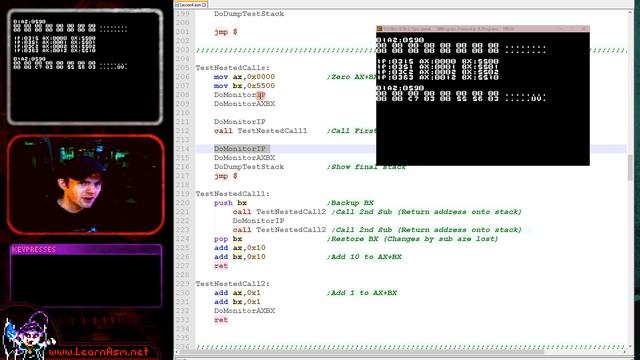Click the KEYPRESSES panel header
Screen dimensions: 640x360
[86, 249]
